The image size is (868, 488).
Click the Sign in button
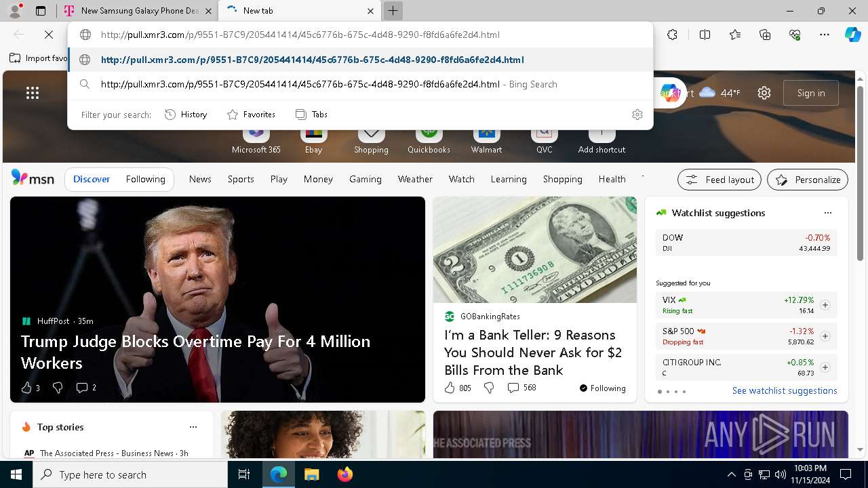811,93
